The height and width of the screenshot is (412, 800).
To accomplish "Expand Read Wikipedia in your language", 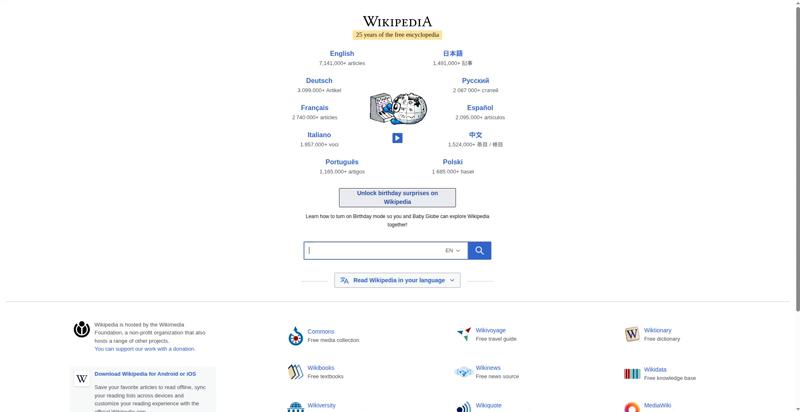I will (397, 280).
